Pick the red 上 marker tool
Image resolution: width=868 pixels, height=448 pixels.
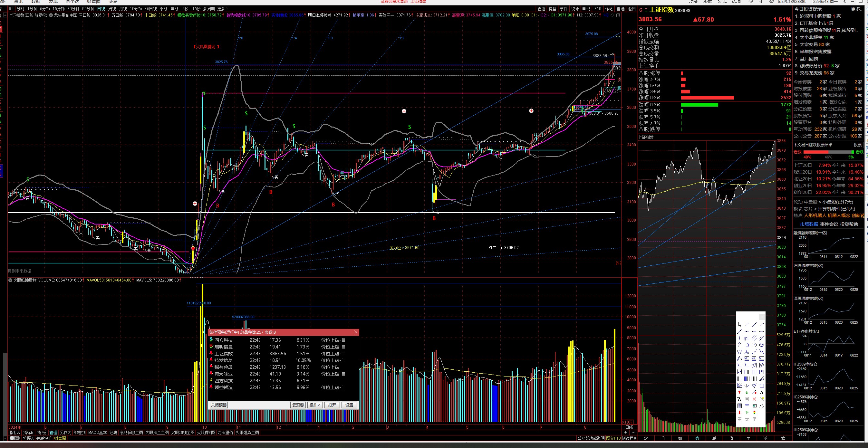coord(740,412)
